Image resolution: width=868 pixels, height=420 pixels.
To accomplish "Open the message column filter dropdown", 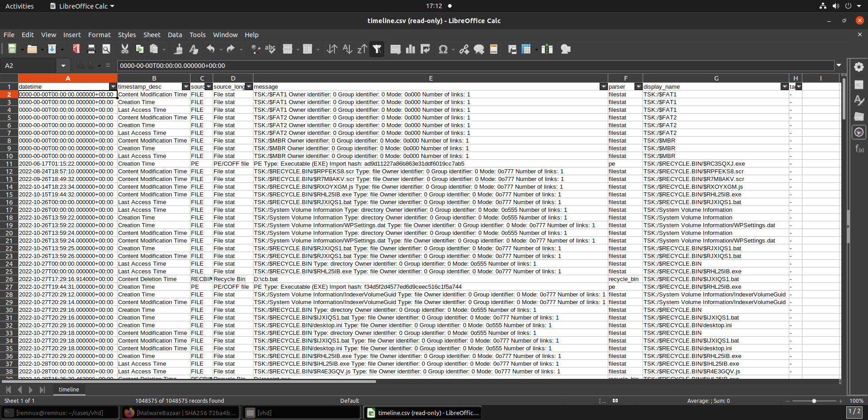I will point(603,86).
